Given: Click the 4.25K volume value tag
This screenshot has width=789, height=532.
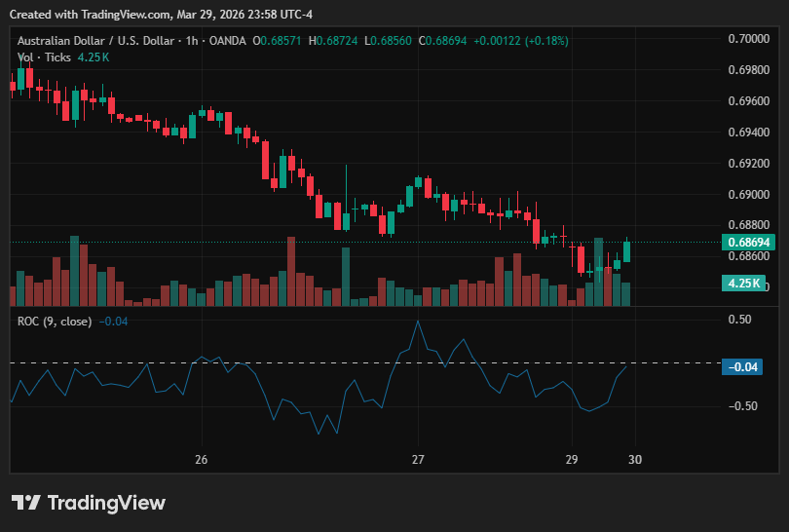Looking at the screenshot, I should coord(744,283).
